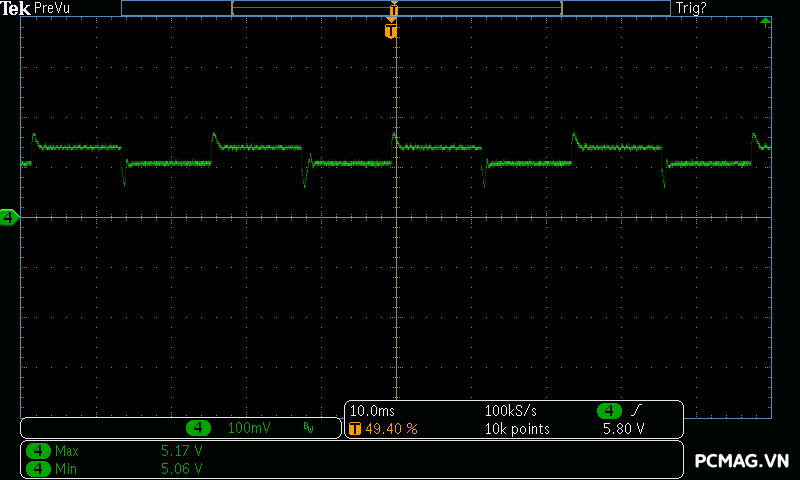
Task: Click the 100kS/s sample rate readout
Action: (512, 411)
